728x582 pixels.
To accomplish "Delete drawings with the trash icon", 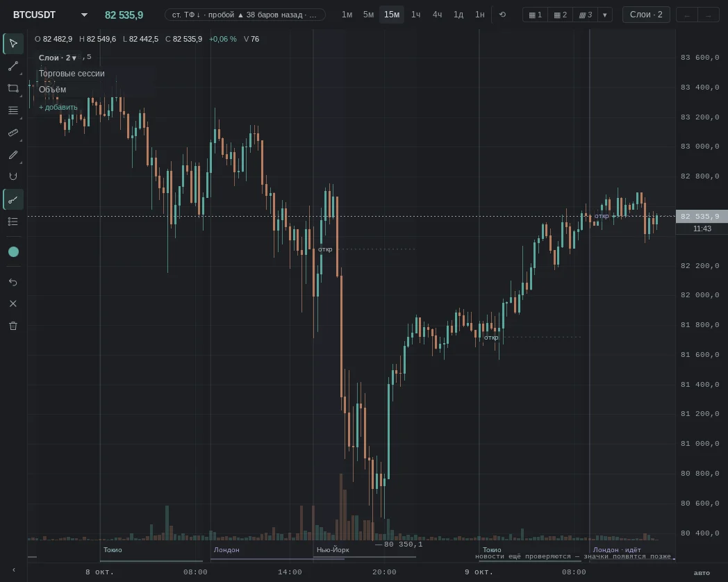I will click(x=13, y=326).
